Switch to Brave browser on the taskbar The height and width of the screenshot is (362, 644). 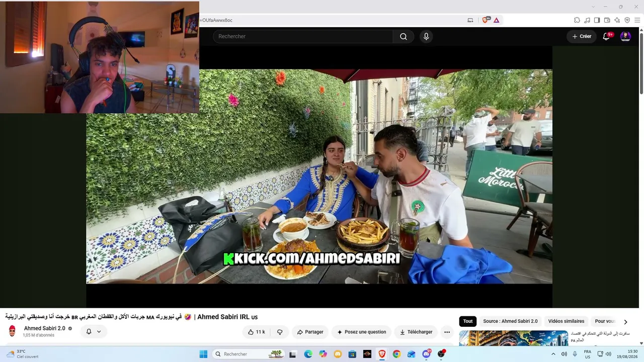click(382, 354)
